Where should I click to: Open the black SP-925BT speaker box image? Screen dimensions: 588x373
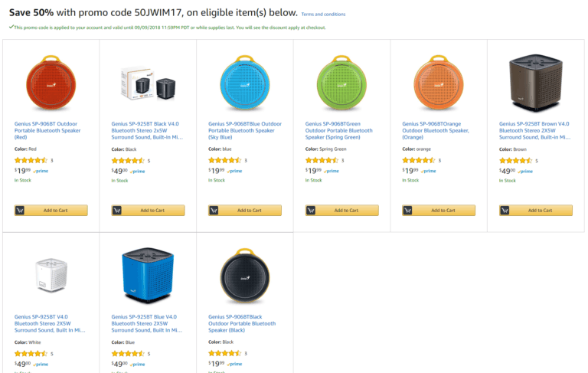pos(148,83)
